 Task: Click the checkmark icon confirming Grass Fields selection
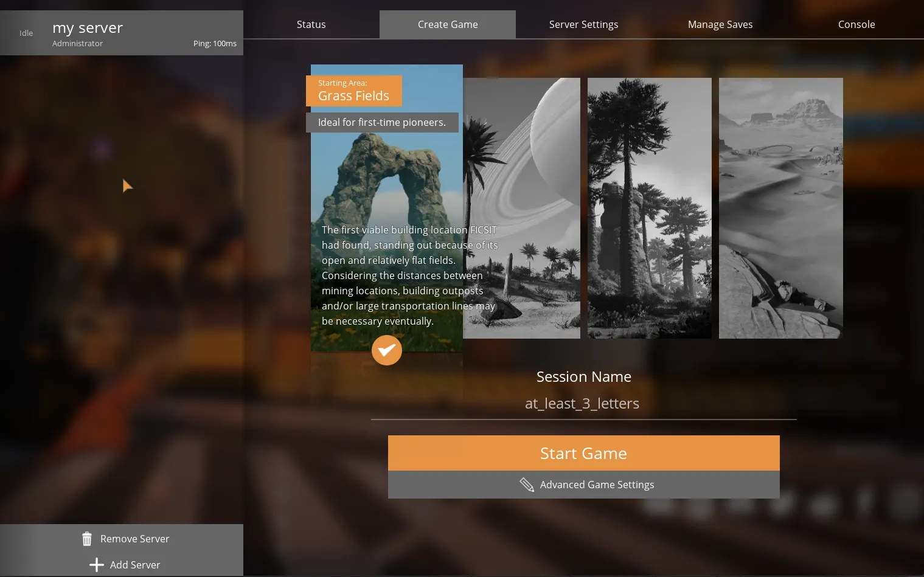(x=387, y=350)
